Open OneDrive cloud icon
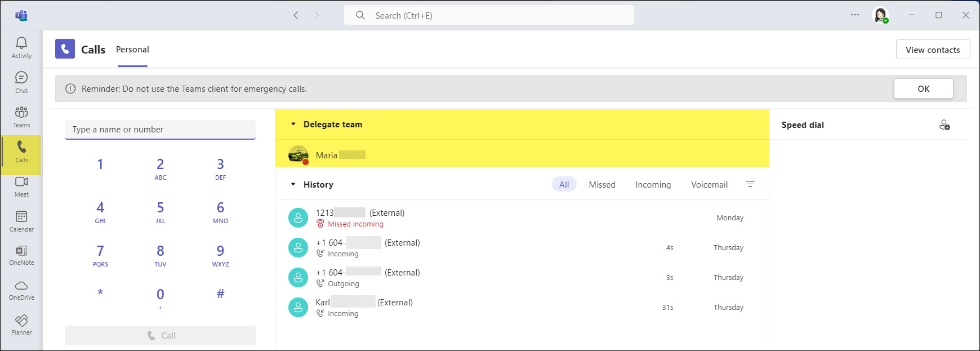 (21, 290)
